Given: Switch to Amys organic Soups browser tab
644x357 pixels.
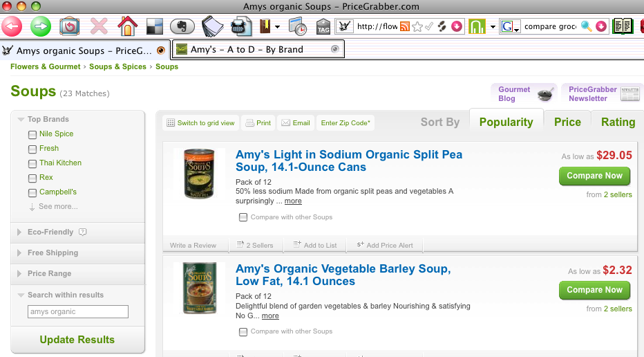Looking at the screenshot, I should [85, 51].
